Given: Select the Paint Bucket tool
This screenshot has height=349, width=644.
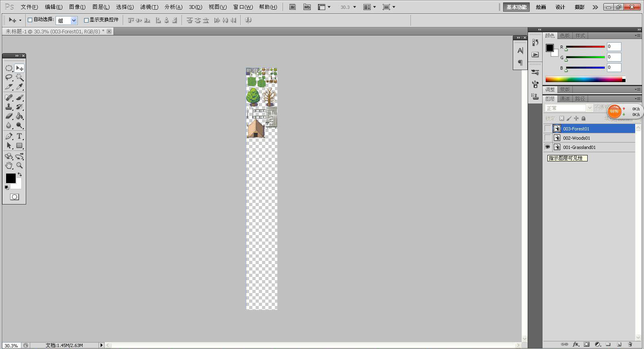Looking at the screenshot, I should coord(19,116).
